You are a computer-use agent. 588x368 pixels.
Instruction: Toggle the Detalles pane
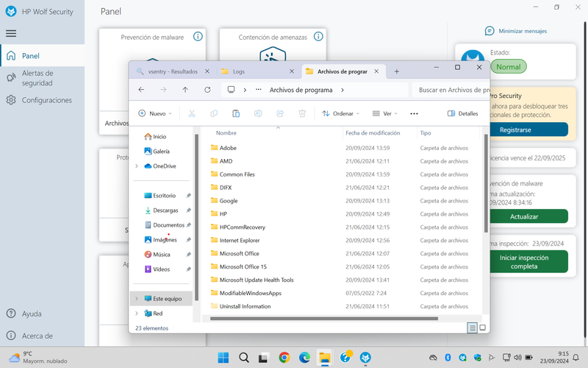[463, 113]
